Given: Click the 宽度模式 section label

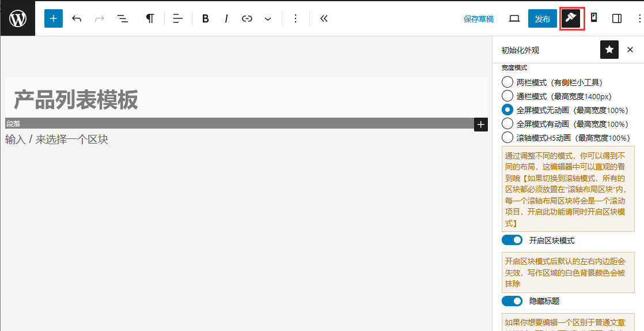Looking at the screenshot, I should pyautogui.click(x=514, y=67).
